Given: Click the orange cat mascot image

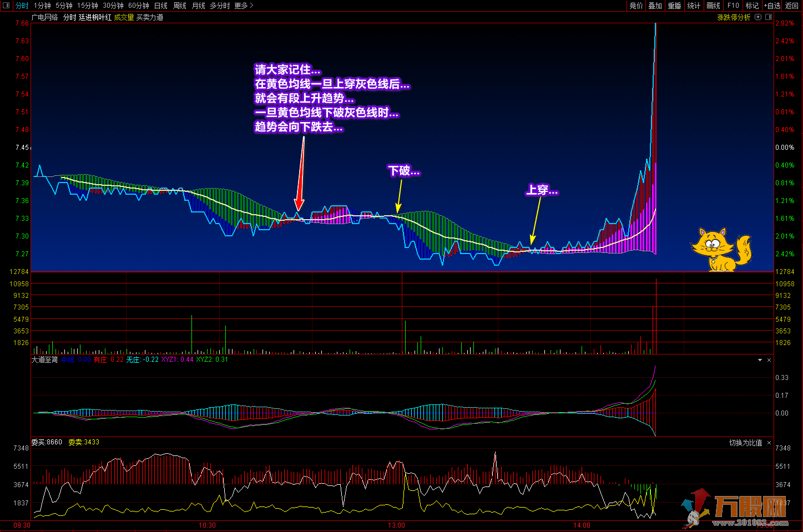Looking at the screenshot, I should tap(720, 250).
